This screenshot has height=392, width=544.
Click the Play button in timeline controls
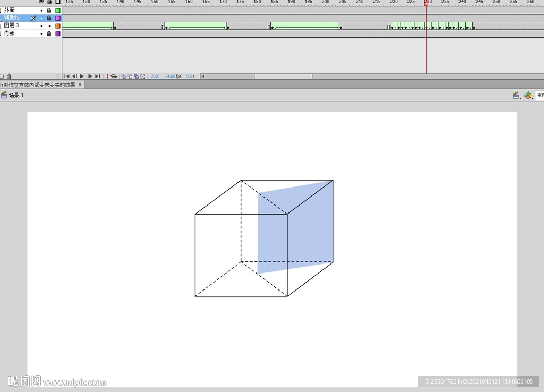pos(82,76)
